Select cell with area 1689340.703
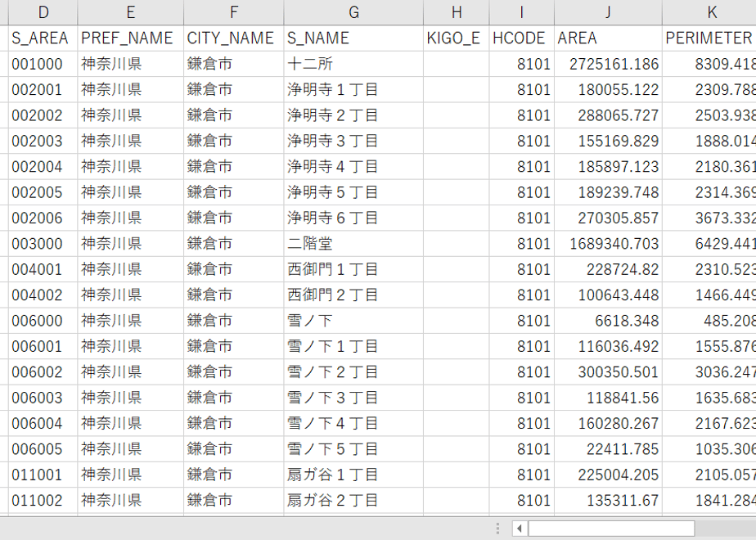Image resolution: width=756 pixels, height=540 pixels. (609, 244)
